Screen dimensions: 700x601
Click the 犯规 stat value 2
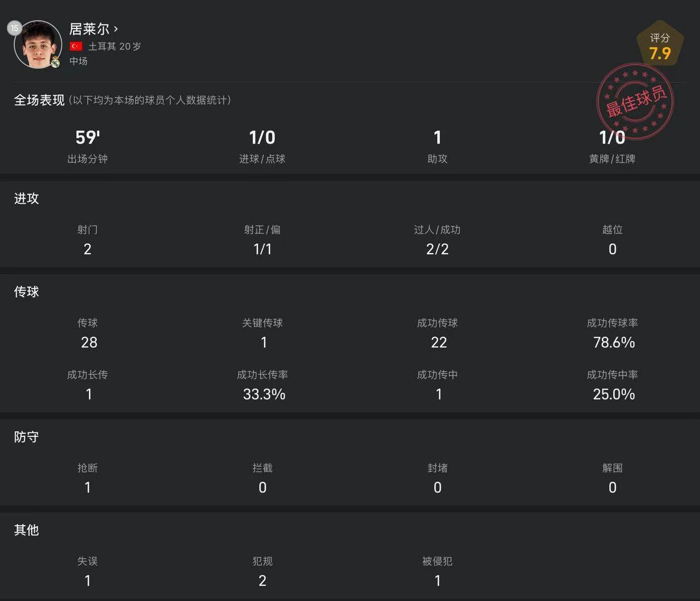point(262,580)
